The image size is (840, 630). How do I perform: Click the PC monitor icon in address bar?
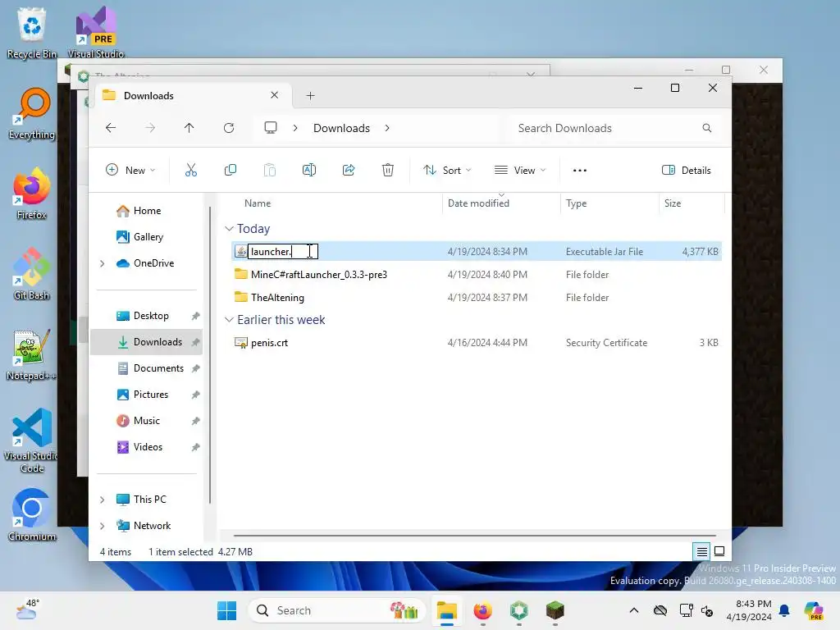coord(271,128)
